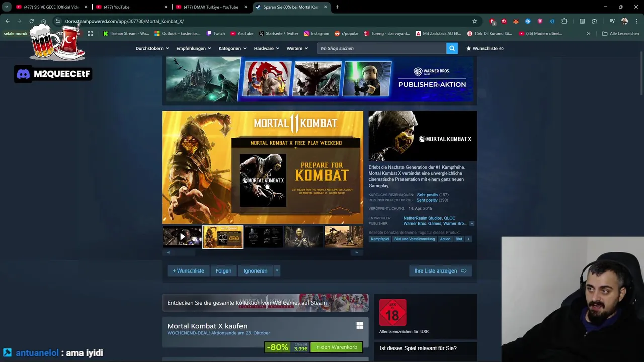Reload the Steam store page
Image resolution: width=644 pixels, height=362 pixels.
[x=31, y=21]
